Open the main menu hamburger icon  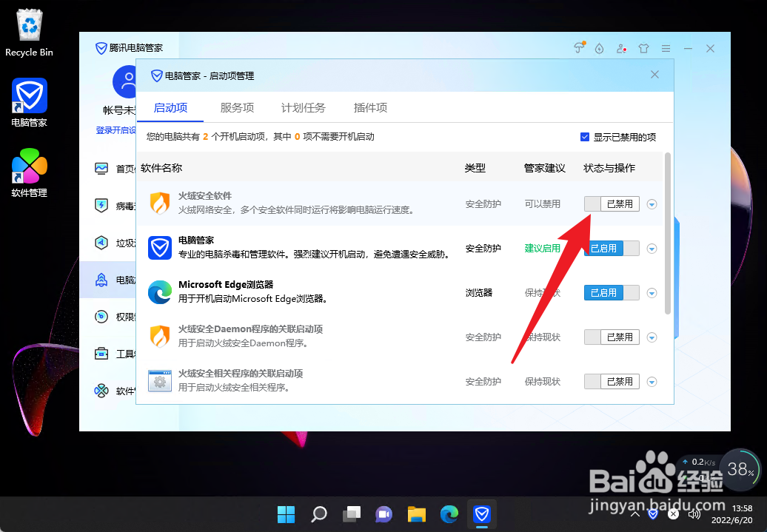(x=666, y=48)
